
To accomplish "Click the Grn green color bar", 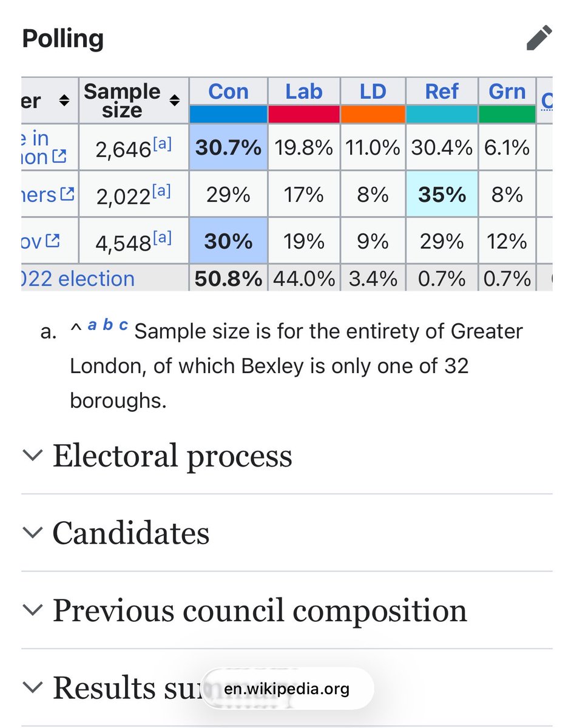I will click(x=507, y=113).
